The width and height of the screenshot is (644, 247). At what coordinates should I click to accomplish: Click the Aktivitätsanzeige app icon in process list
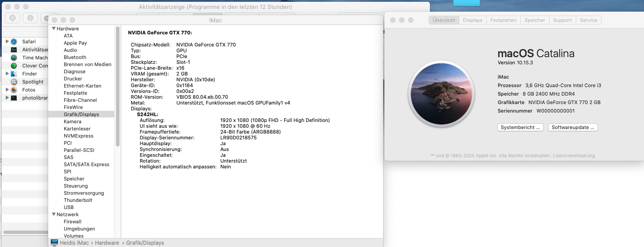click(14, 50)
